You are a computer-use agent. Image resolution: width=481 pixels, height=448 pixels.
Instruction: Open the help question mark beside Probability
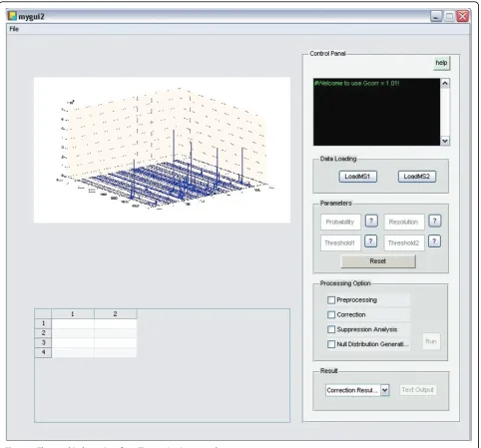coord(371,221)
